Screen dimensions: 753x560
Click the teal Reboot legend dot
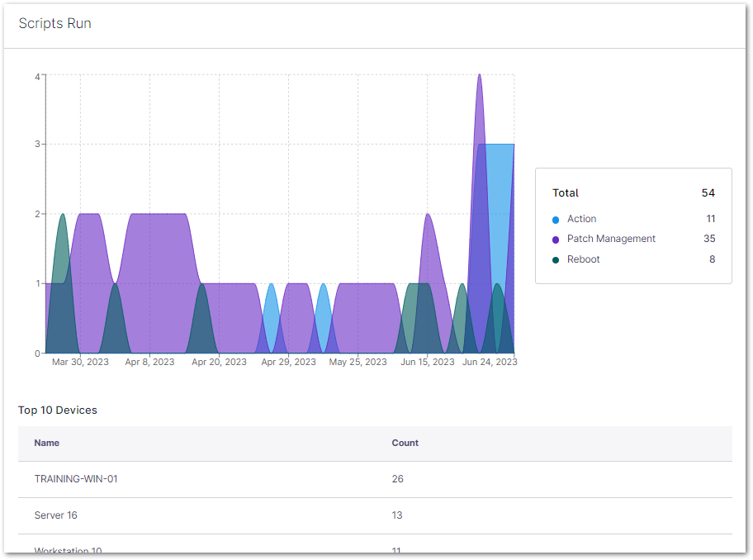click(556, 260)
